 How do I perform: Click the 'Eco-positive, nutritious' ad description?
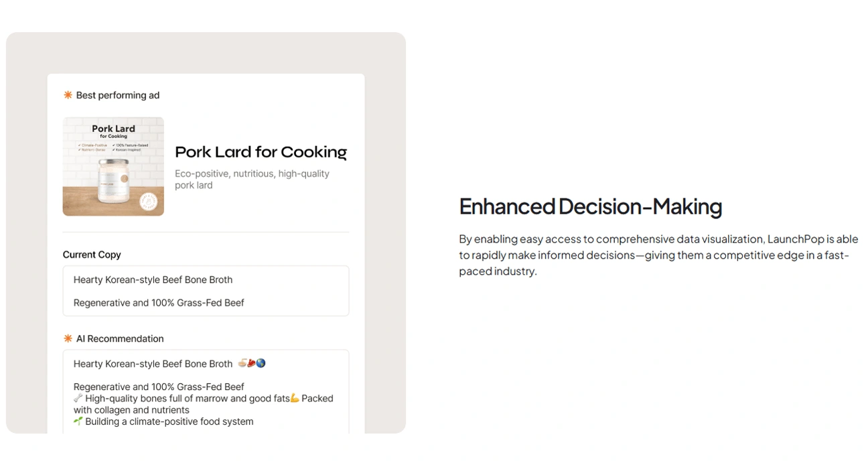252,179
